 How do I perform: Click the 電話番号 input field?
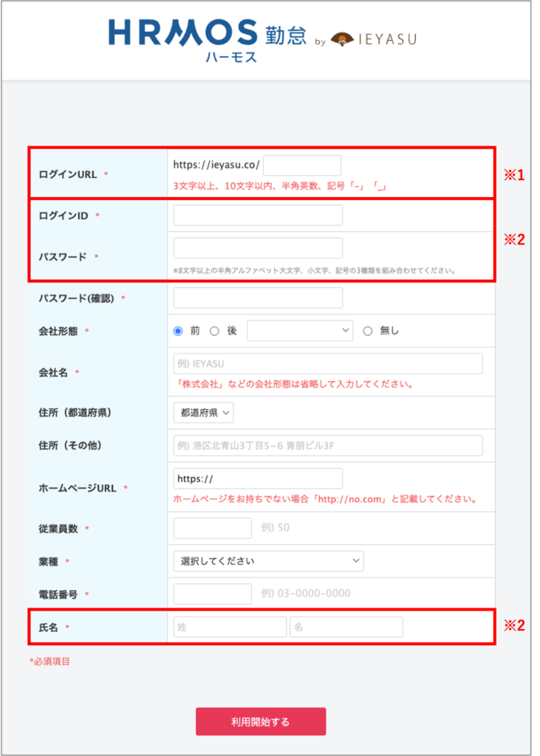click(x=213, y=594)
